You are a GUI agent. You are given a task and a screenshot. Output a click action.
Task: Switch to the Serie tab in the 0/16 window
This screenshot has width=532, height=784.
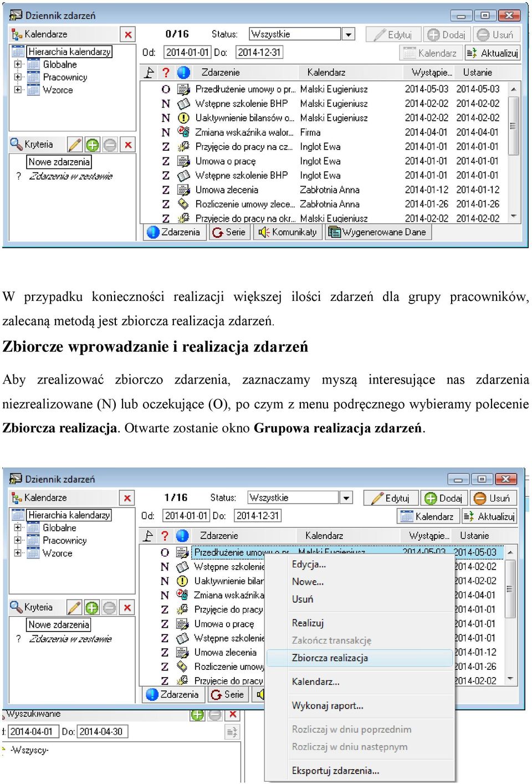click(x=229, y=232)
